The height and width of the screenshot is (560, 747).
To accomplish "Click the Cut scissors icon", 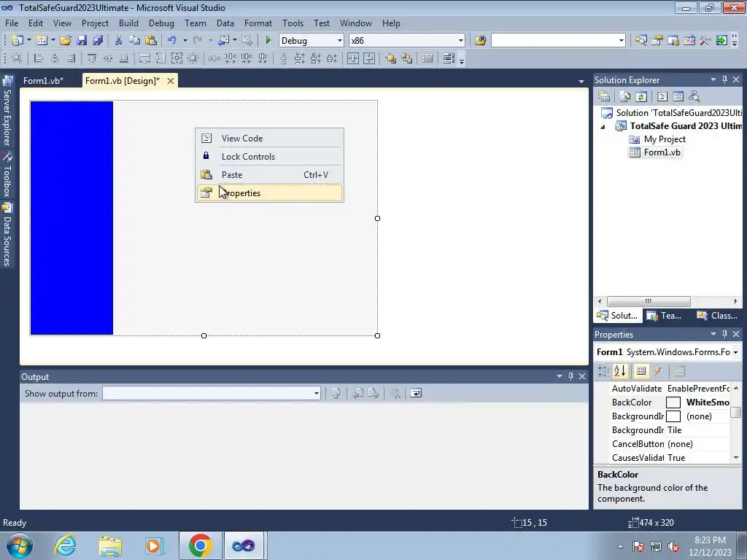I will click(x=119, y=41).
